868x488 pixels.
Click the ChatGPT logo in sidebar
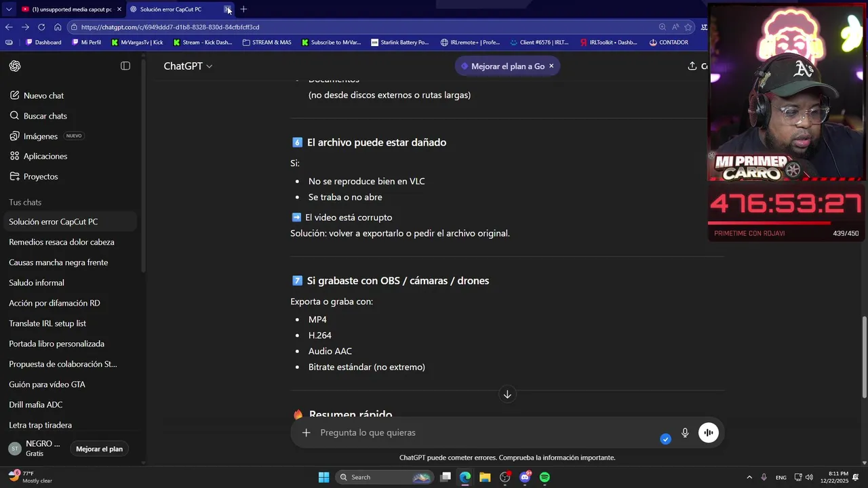pyautogui.click(x=15, y=66)
